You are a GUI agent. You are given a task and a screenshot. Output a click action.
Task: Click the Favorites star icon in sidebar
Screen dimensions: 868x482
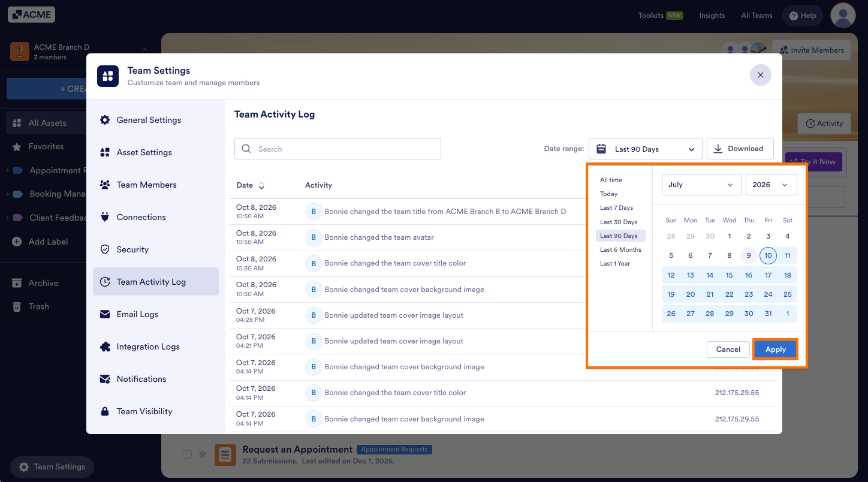(17, 146)
